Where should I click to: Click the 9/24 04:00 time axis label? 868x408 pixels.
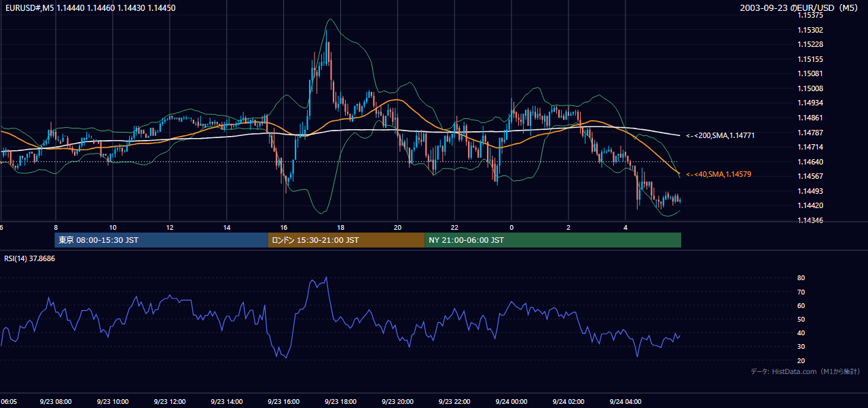(x=626, y=401)
